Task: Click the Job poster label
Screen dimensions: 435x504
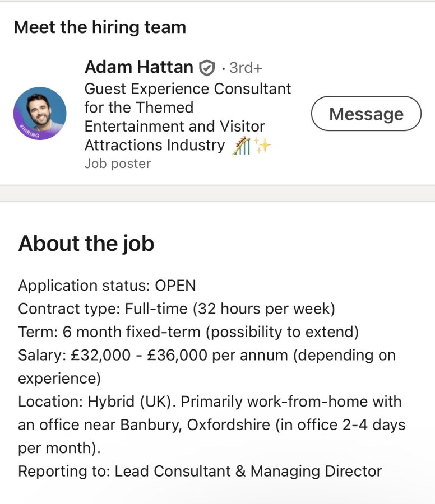Action: pos(118,164)
